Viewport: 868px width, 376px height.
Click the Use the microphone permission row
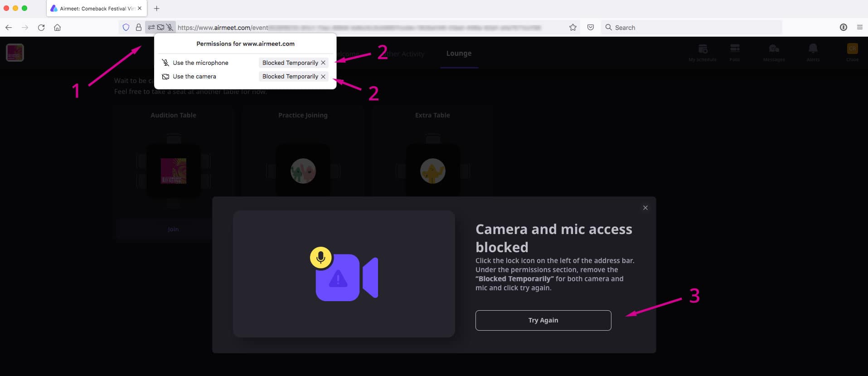coord(245,63)
